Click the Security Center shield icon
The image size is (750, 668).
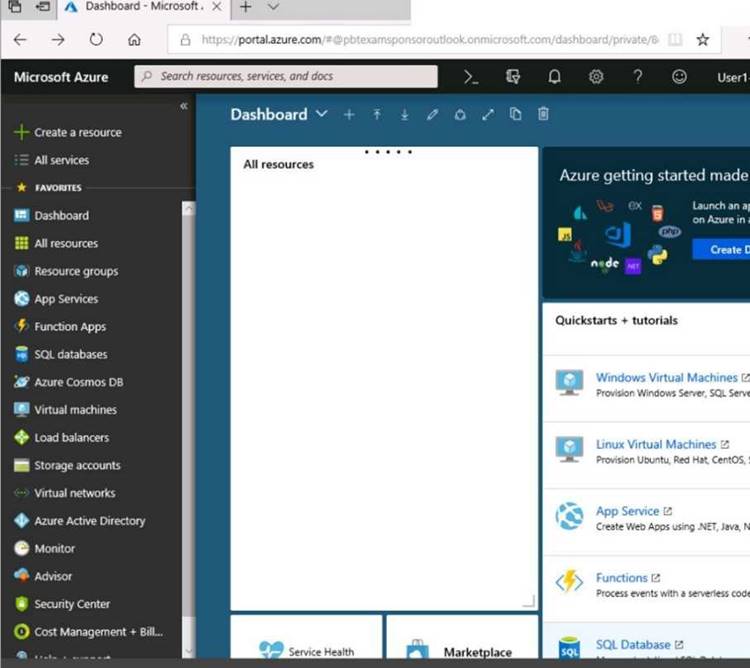[x=22, y=604]
